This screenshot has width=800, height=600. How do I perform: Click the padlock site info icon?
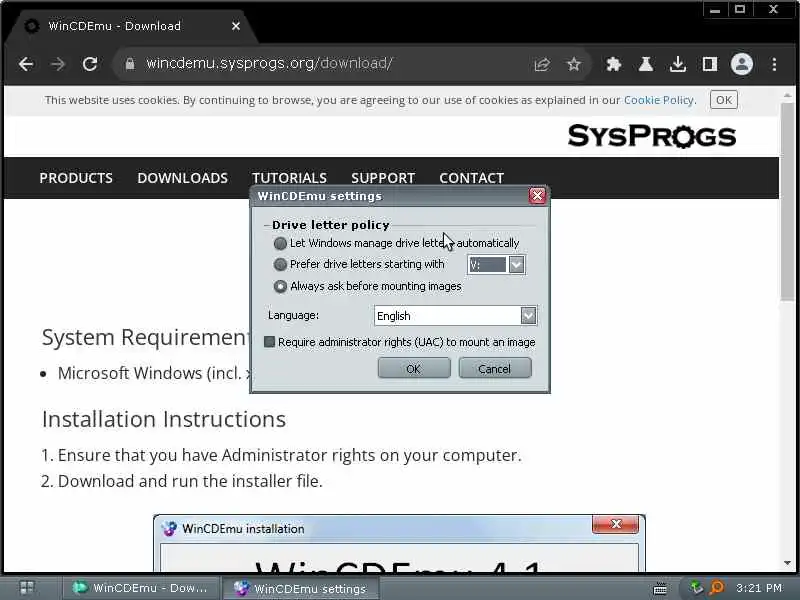130,64
